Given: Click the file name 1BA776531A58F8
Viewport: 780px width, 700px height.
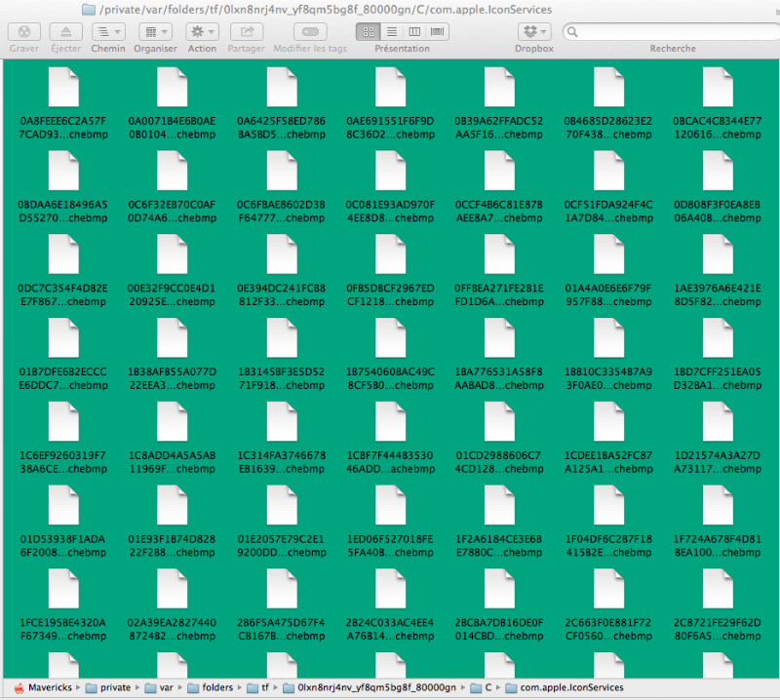Looking at the screenshot, I should (499, 378).
